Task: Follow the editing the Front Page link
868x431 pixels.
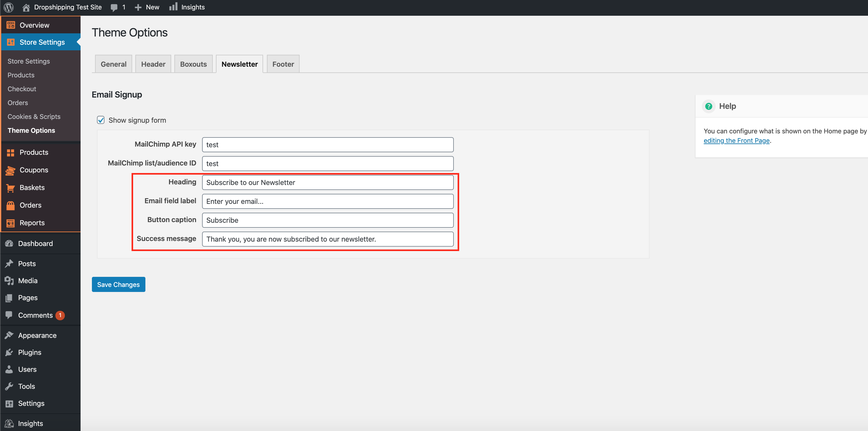Action: (736, 141)
